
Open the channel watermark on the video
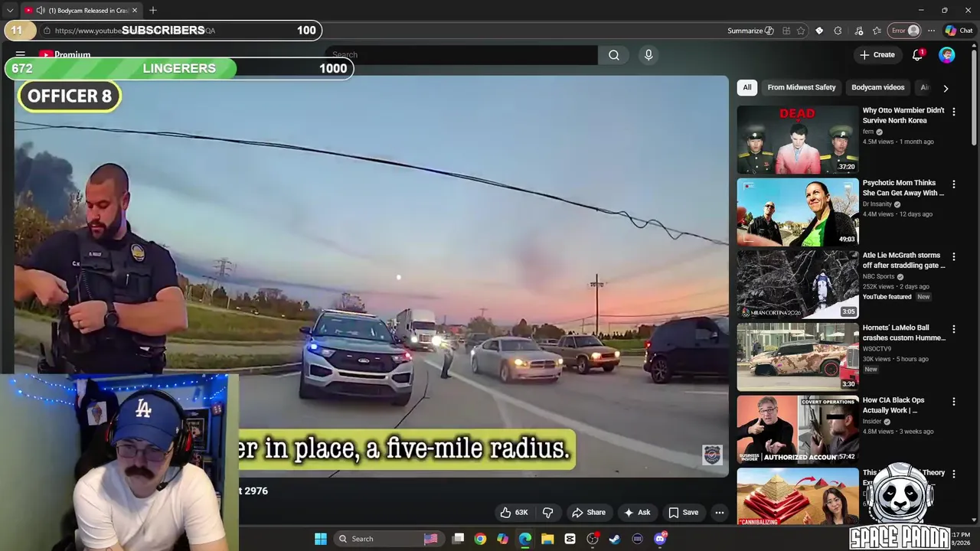(x=712, y=455)
